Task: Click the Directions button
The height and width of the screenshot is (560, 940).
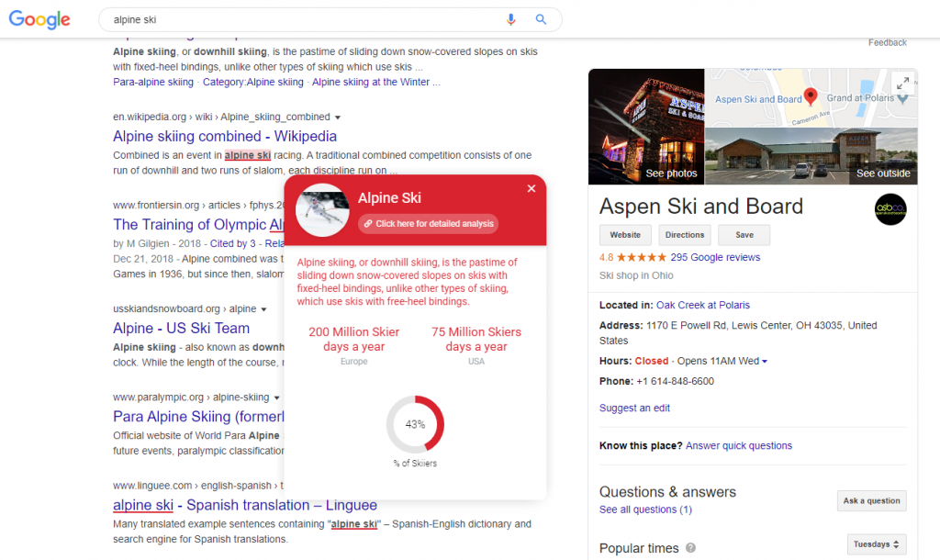Action: (x=685, y=235)
